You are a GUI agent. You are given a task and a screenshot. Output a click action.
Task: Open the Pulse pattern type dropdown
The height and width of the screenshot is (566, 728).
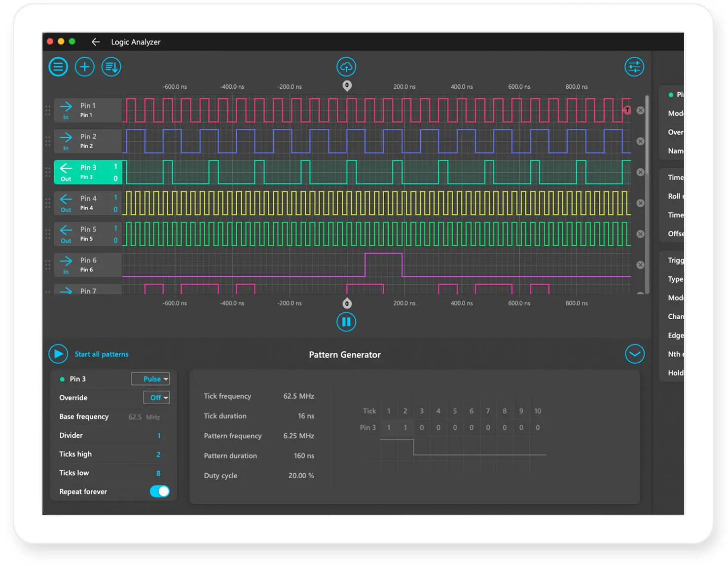[150, 379]
